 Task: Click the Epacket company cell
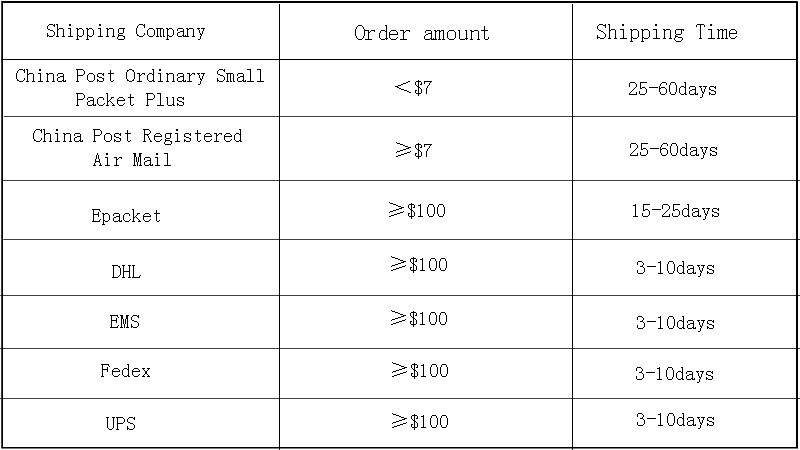click(x=126, y=215)
